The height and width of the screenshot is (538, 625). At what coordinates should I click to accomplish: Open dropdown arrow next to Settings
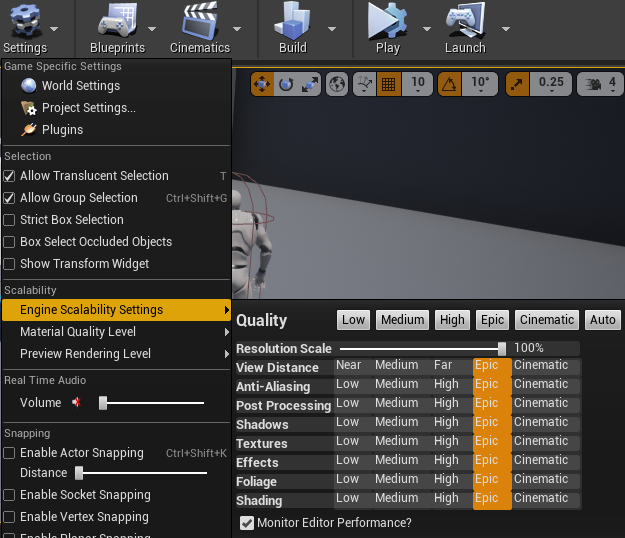pos(54,29)
